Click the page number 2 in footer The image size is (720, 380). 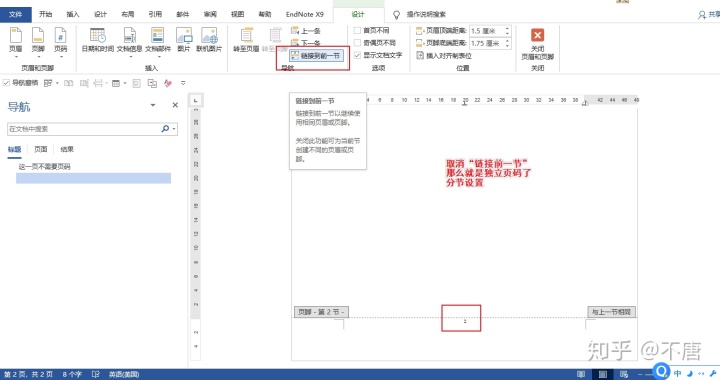[465, 321]
